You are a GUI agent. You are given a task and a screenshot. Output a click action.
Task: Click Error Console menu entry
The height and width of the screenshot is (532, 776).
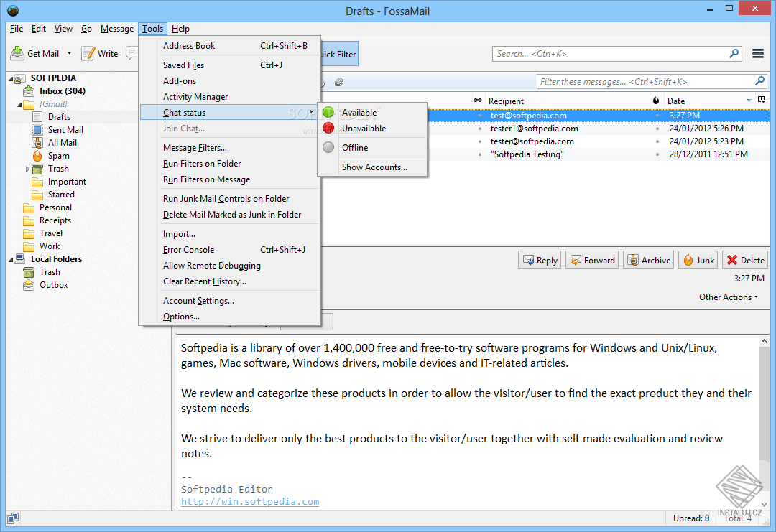231,249
